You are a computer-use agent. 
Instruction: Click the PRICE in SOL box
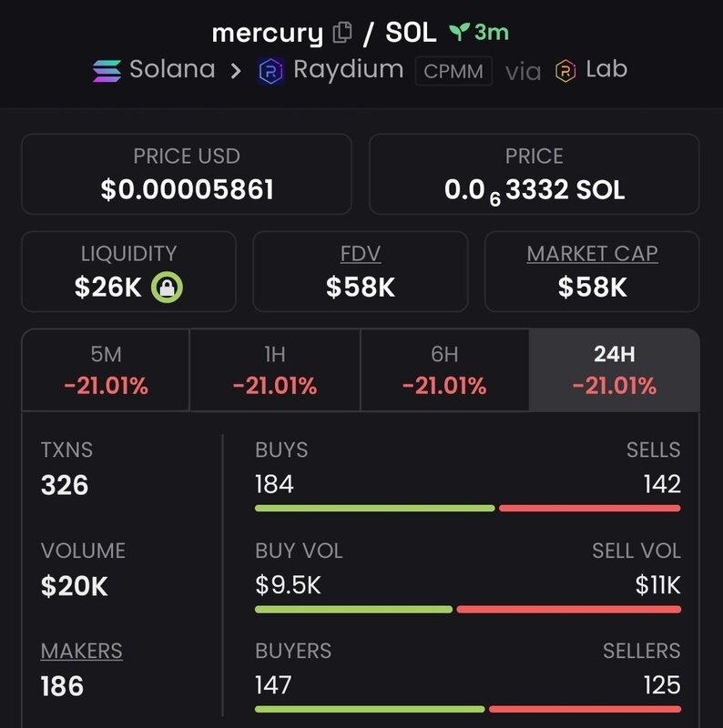click(535, 174)
